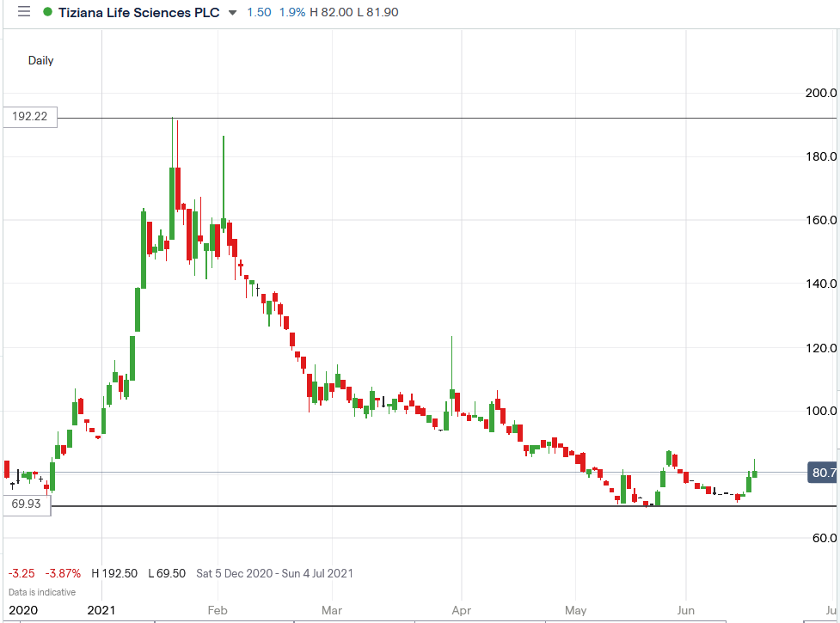Screen dimensions: 840x623
Task: Click the 192.22 resistance level label
Action: (x=30, y=118)
